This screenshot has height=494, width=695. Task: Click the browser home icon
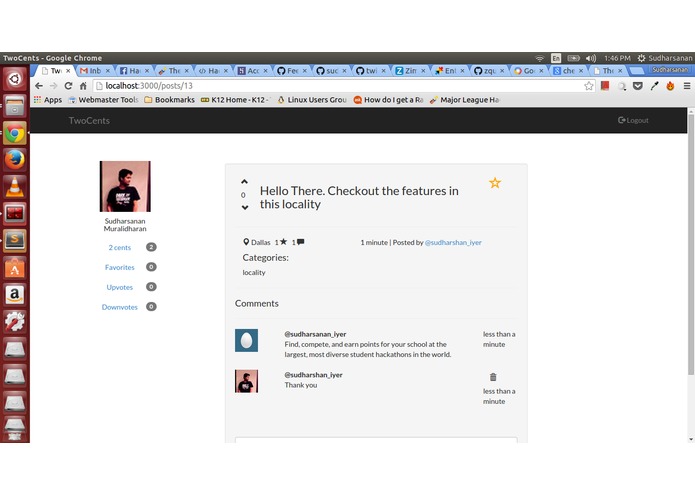click(x=83, y=86)
